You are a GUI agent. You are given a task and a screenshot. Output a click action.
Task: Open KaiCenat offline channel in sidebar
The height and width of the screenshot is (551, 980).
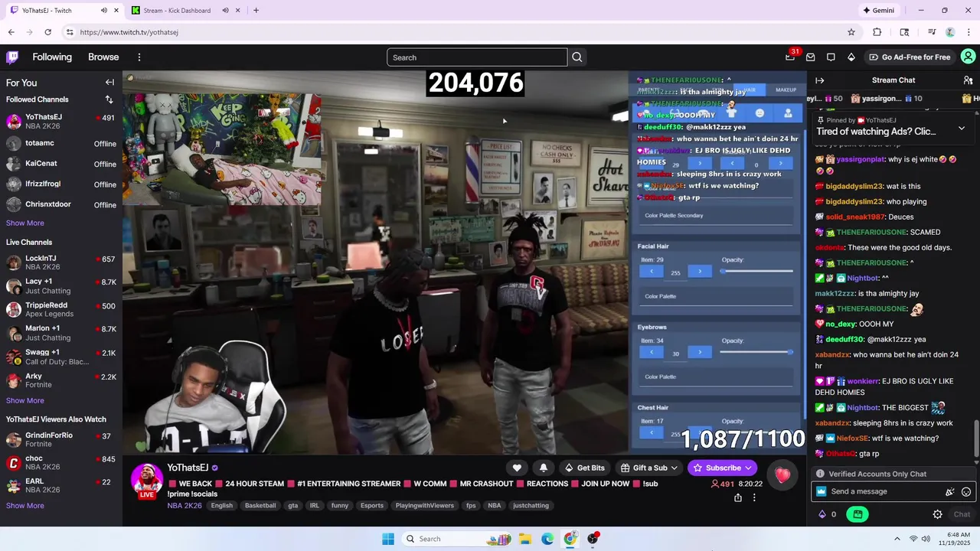(x=61, y=164)
